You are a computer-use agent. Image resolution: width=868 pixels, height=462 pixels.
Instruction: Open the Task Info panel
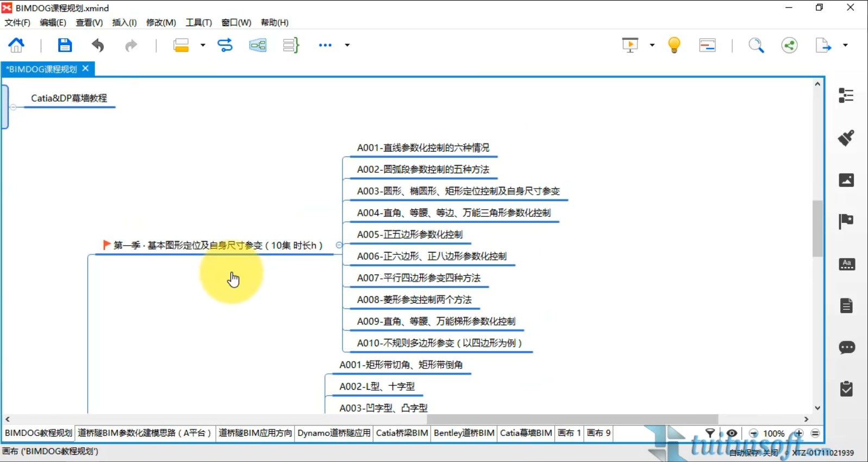click(x=846, y=389)
